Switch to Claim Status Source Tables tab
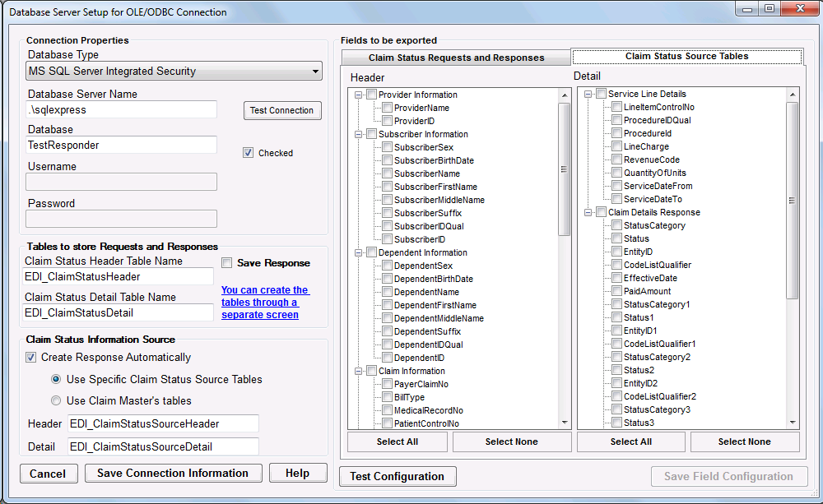 pyautogui.click(x=686, y=57)
